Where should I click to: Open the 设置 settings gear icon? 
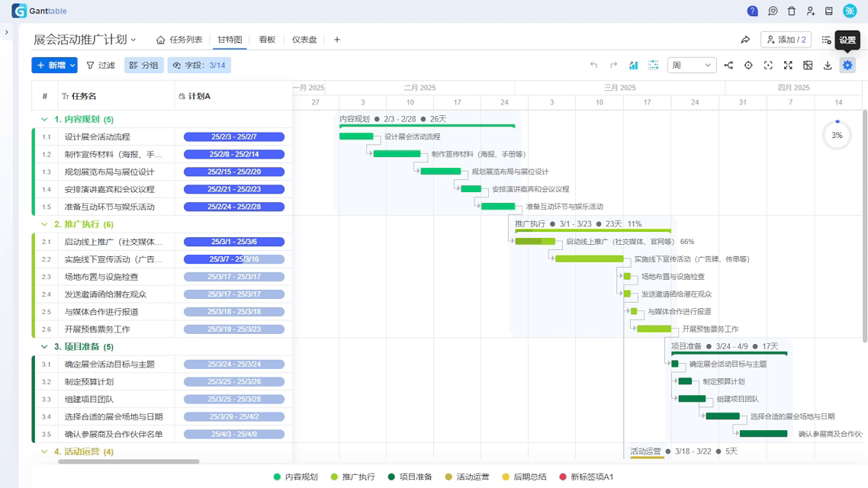(x=847, y=65)
